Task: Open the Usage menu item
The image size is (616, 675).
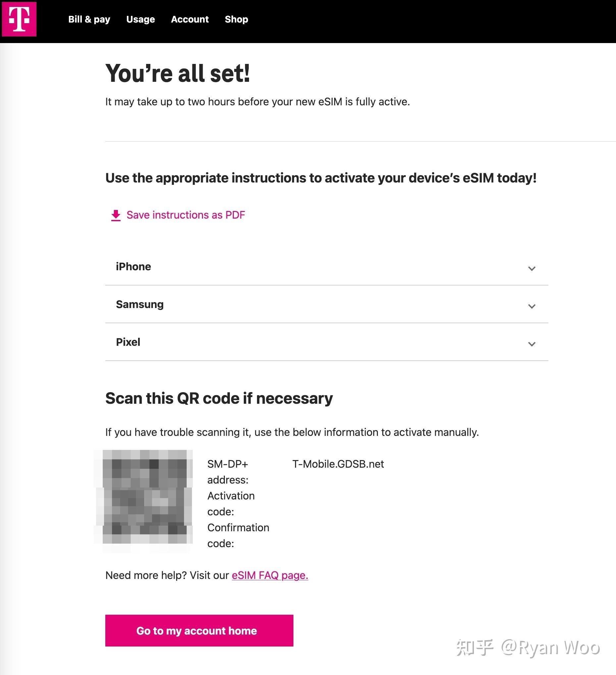Action: click(x=141, y=20)
